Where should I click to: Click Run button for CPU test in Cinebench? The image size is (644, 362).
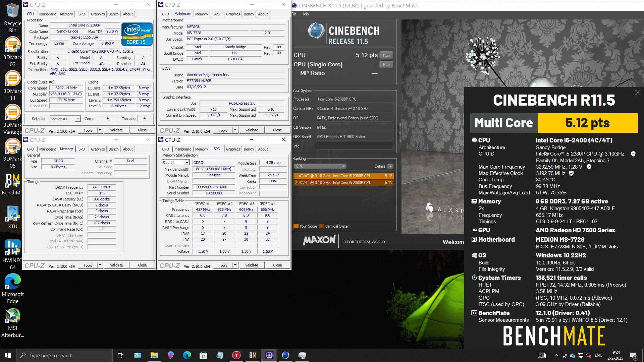[386, 55]
